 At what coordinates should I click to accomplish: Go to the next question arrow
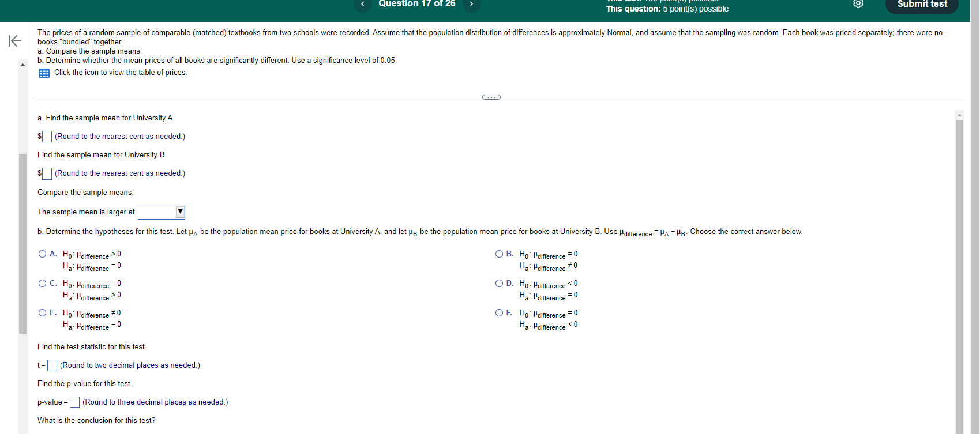click(471, 4)
